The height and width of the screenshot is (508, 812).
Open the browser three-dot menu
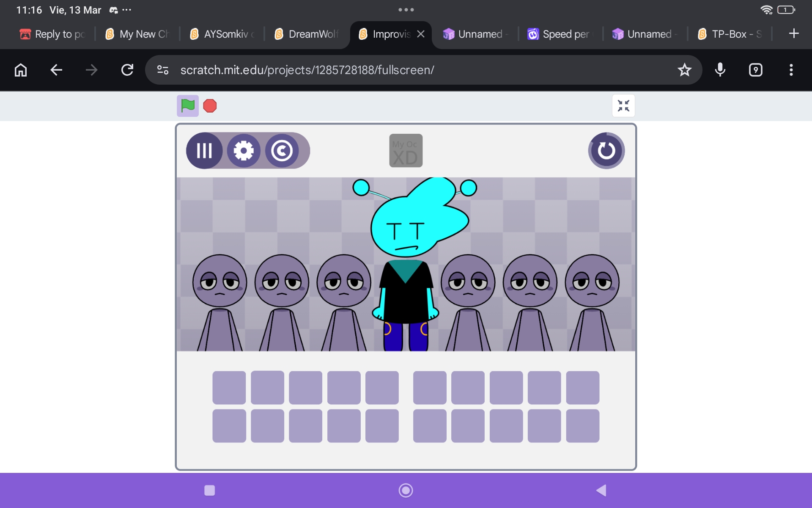click(x=791, y=70)
